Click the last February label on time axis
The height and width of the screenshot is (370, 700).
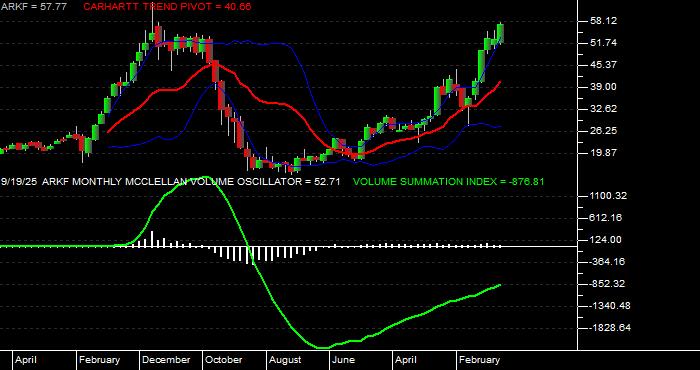pos(479,360)
